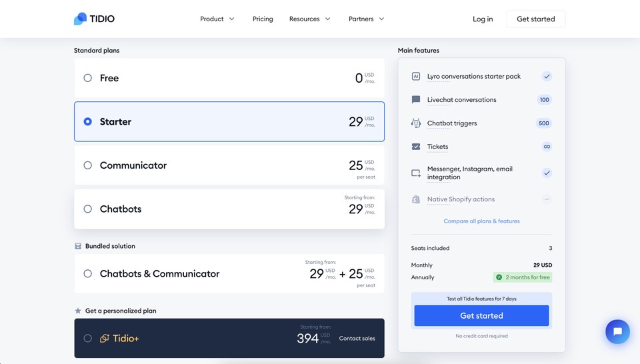The image size is (640, 364).
Task: Click the Standard plans heading
Action: pos(97,50)
